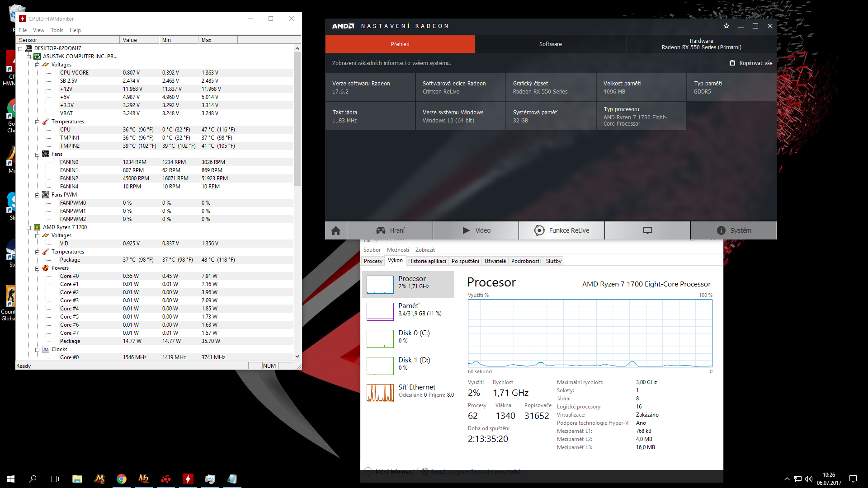The width and height of the screenshot is (868, 488).
Task: Open the Help menu in HWMonitor
Action: pos(75,30)
